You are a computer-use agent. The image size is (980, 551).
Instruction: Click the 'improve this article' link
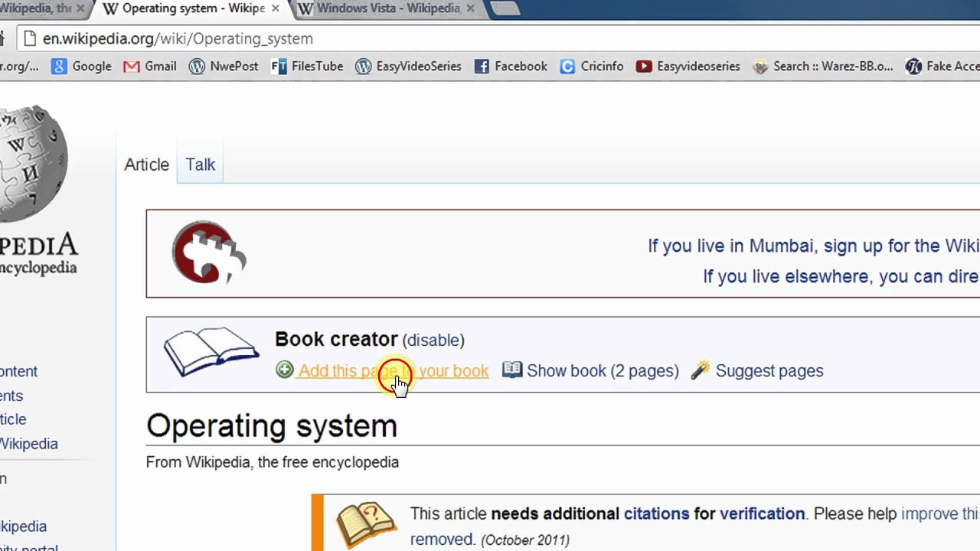click(940, 514)
